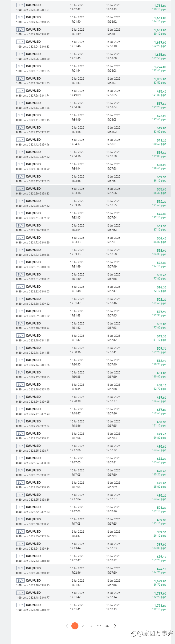Click the previous page left arrow
The height and width of the screenshot is (644, 175).
pos(67,626)
